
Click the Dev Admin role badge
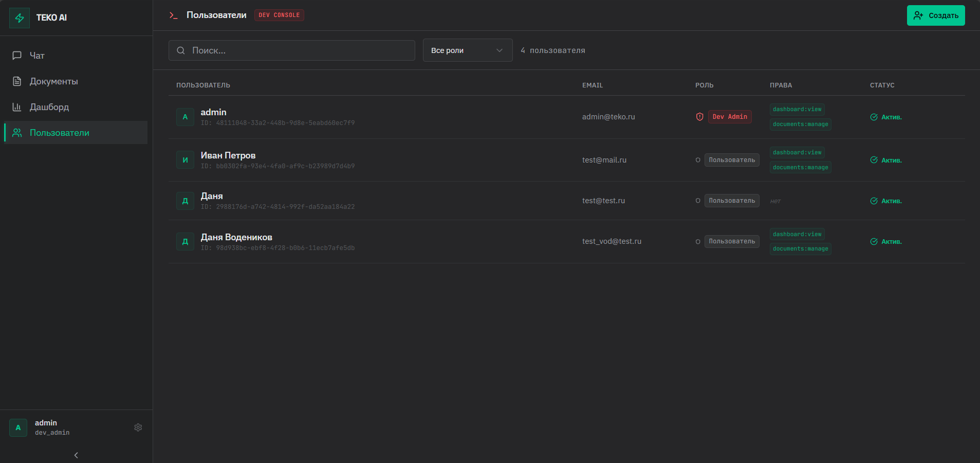point(730,117)
